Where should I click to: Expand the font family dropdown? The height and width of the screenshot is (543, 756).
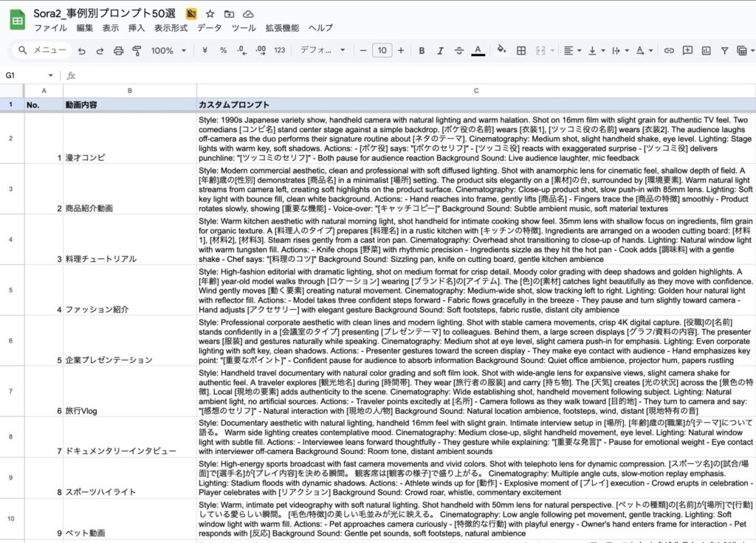322,51
